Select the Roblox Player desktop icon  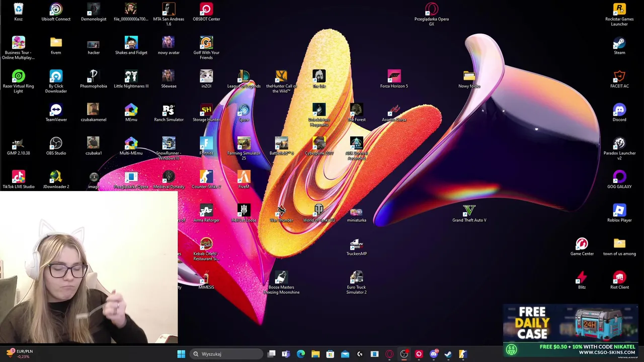619,213
